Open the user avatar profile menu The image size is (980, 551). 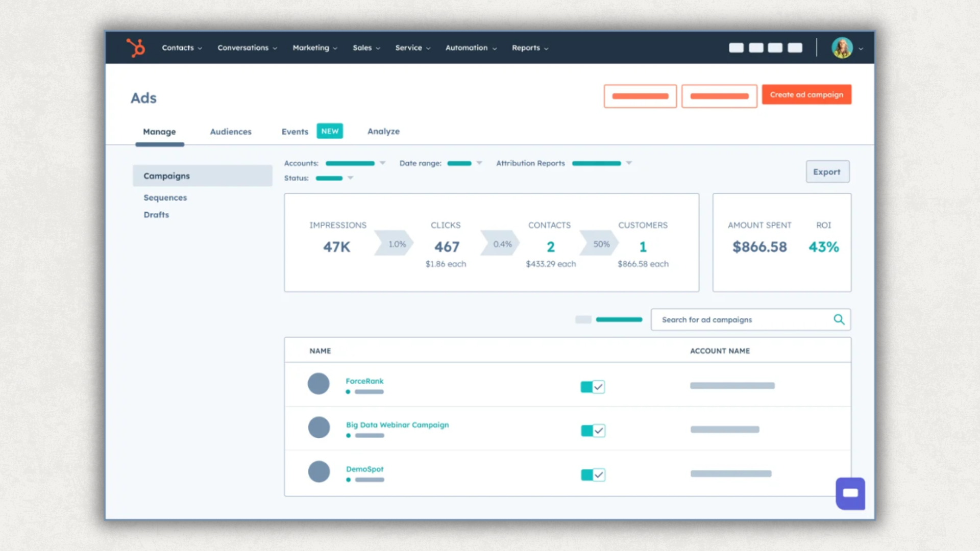[x=842, y=48]
